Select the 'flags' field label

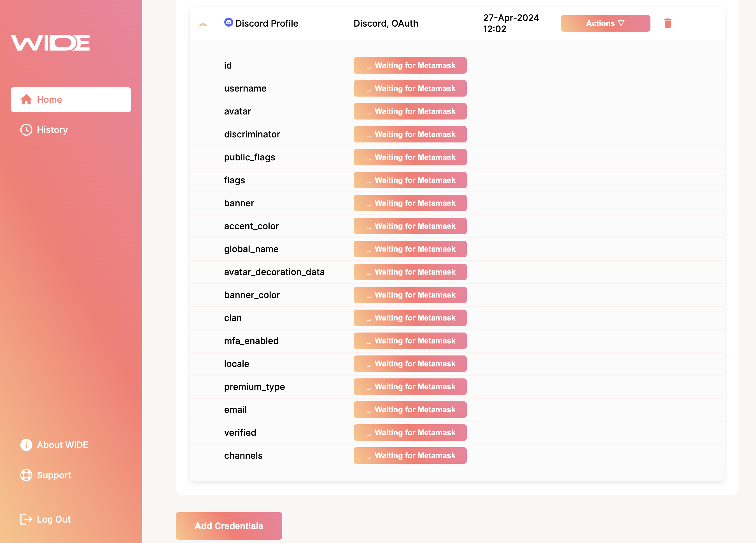point(234,180)
